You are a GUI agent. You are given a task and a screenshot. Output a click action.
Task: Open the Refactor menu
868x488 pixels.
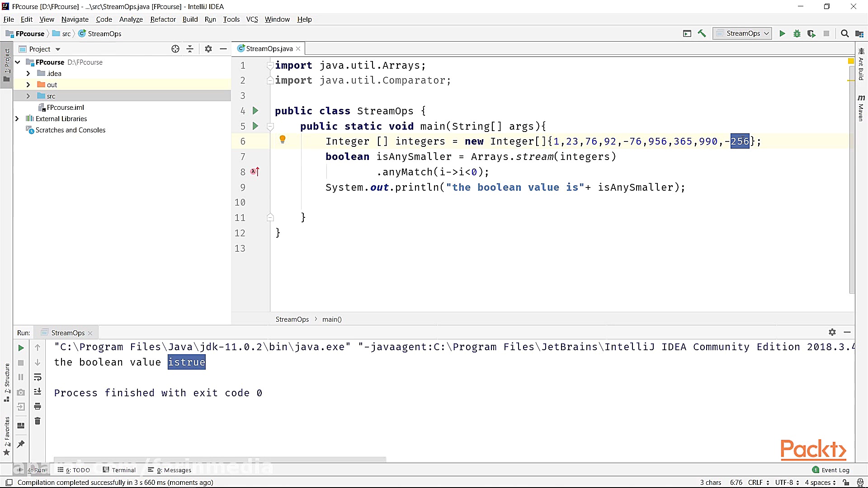[x=163, y=19]
